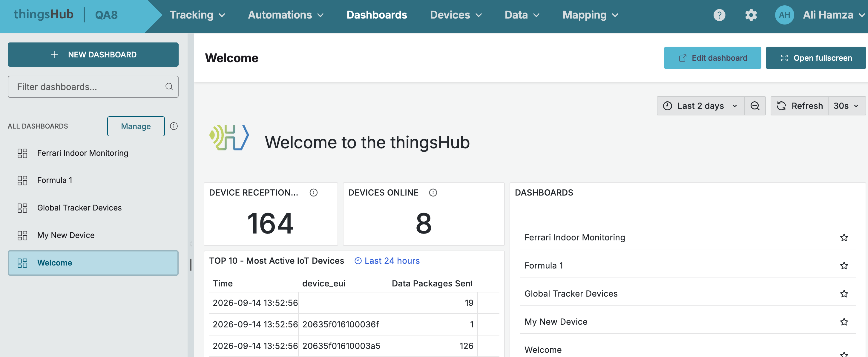Show info about All Dashboards
The image size is (868, 357).
174,126
